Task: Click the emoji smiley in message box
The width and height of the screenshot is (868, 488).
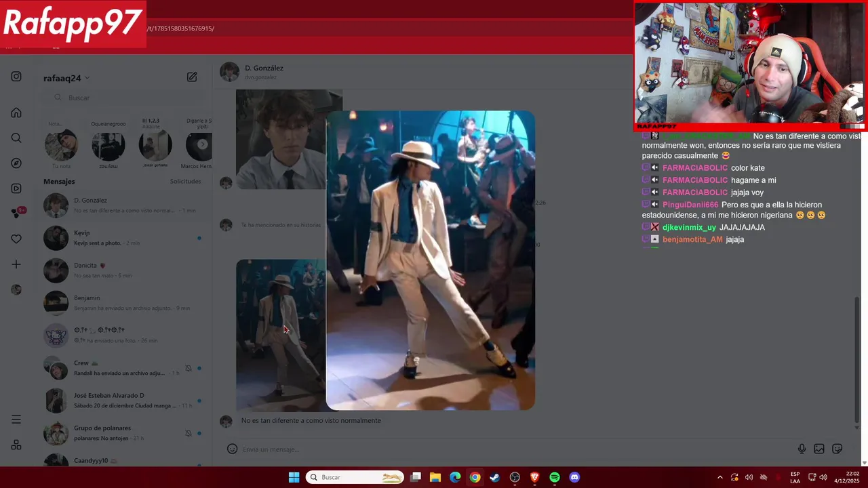Action: coord(232,449)
